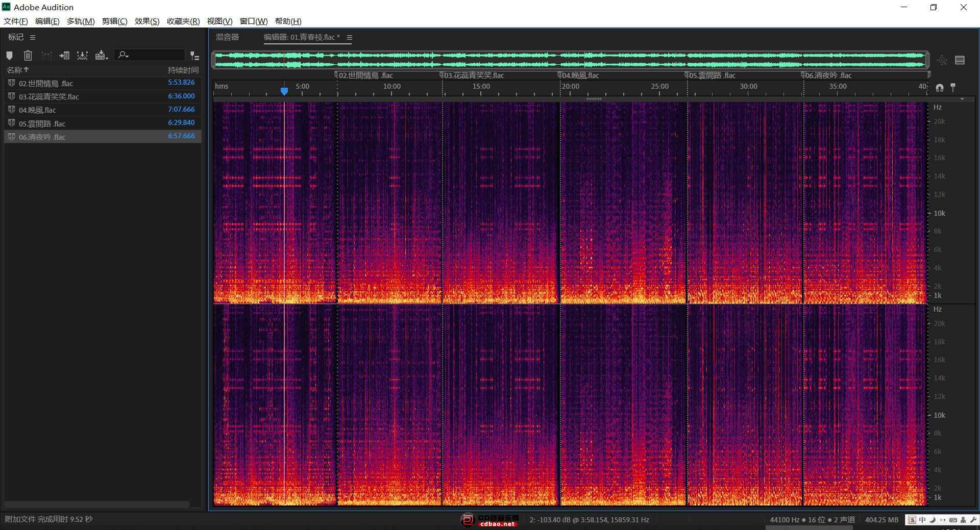Click marker icon of 05.雲間路 row
Viewport: 980px width, 530px height.
11,123
